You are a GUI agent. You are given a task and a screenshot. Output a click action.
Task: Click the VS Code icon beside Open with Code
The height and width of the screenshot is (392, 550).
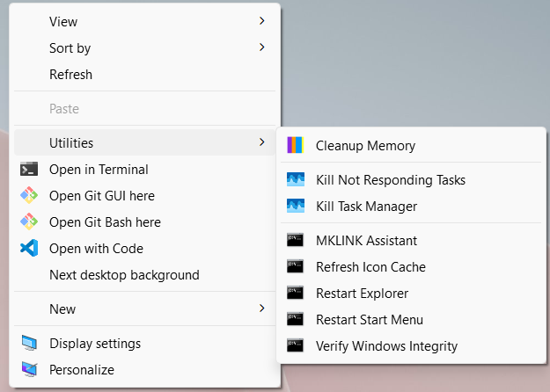(x=29, y=248)
